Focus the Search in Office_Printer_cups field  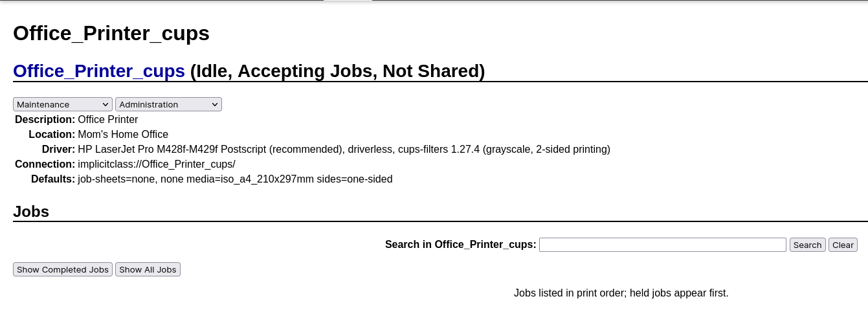(662, 245)
